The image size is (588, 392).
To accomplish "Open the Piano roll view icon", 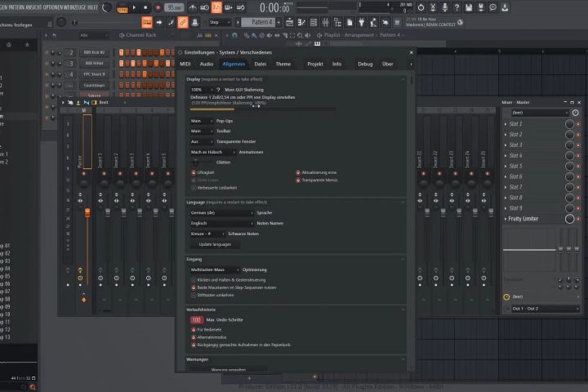I will pyautogui.click(x=301, y=23).
